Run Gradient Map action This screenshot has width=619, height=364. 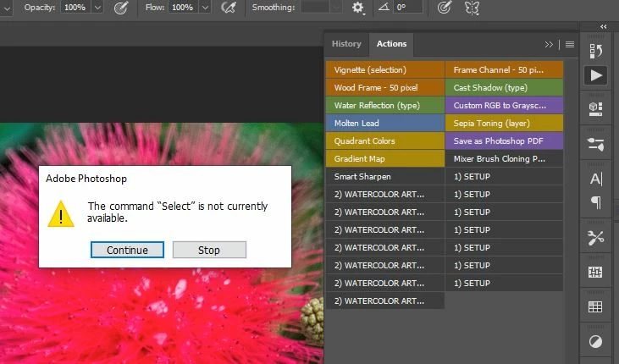click(385, 158)
